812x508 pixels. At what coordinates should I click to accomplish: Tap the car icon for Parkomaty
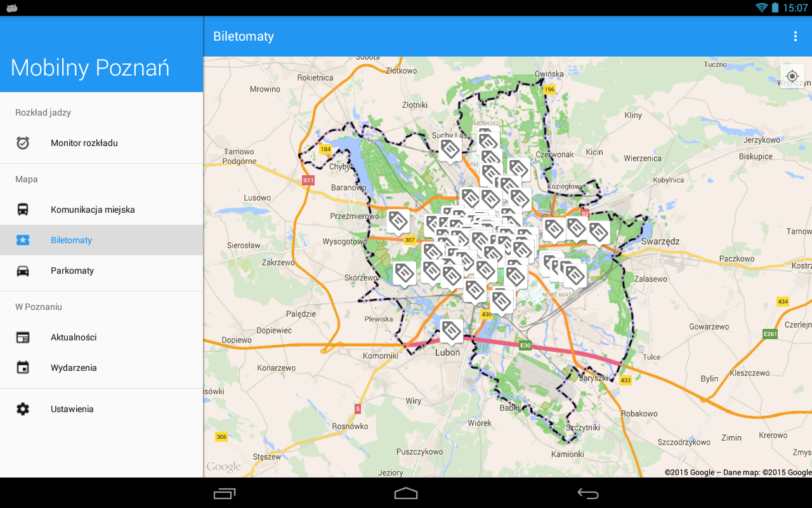tap(23, 271)
